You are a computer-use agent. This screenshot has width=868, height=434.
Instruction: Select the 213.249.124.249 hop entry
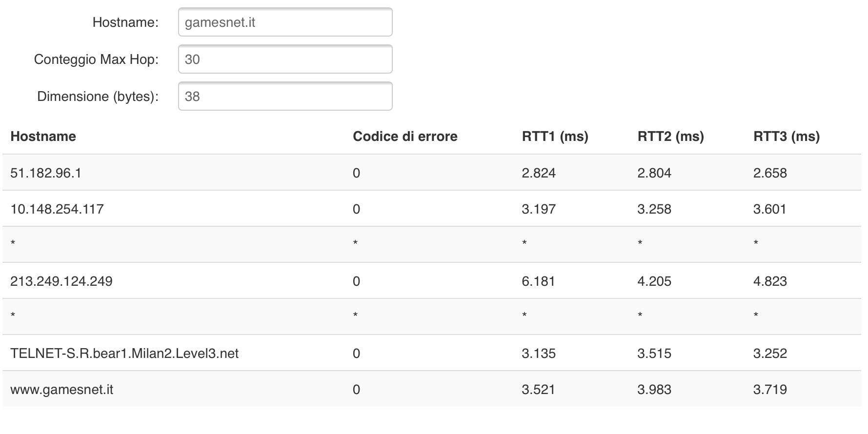point(61,281)
